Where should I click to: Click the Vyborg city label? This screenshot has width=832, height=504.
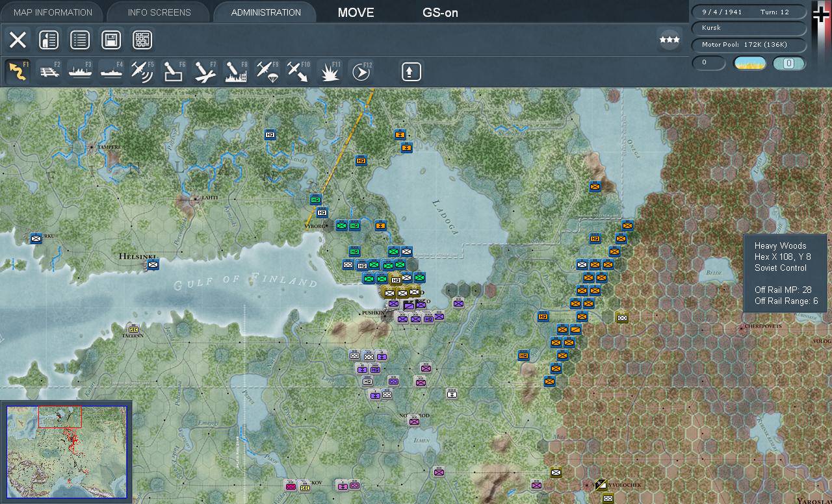click(315, 226)
